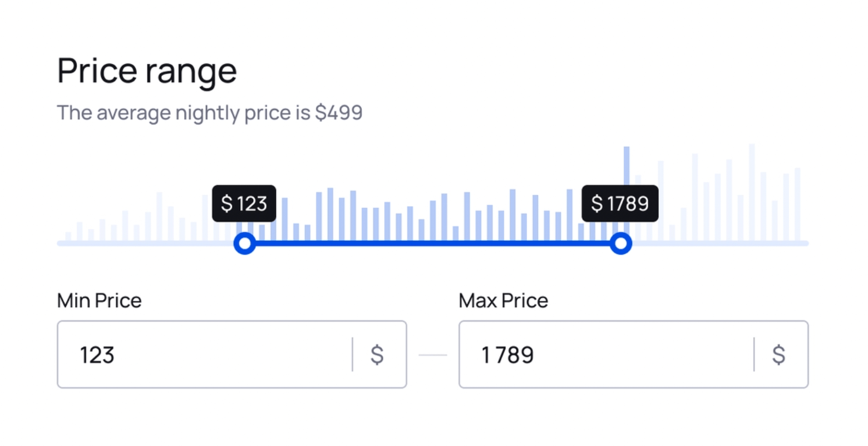Select the "Max Price" field label
Screen dimensions: 868x446
503,301
